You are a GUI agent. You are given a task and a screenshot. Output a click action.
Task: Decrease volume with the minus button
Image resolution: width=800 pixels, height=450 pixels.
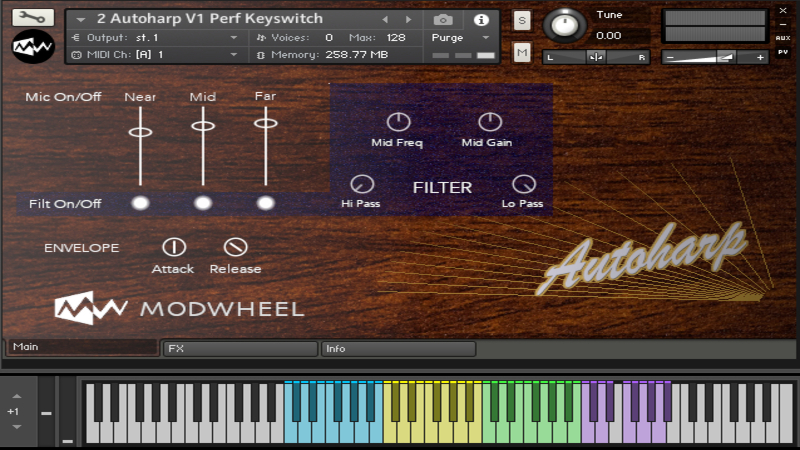(x=670, y=58)
